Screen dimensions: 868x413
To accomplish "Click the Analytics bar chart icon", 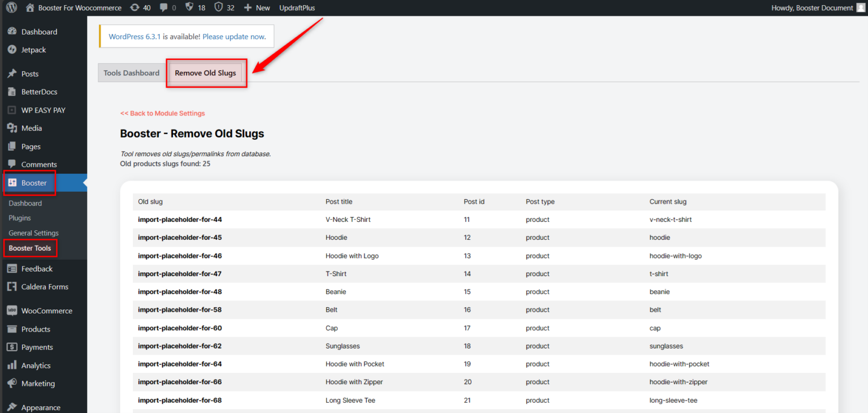I will [x=12, y=365].
